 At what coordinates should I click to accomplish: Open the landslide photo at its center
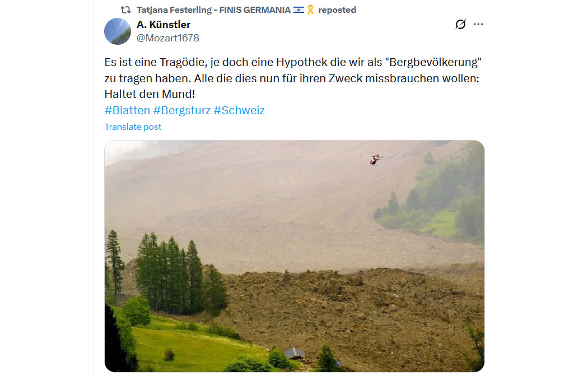295,256
